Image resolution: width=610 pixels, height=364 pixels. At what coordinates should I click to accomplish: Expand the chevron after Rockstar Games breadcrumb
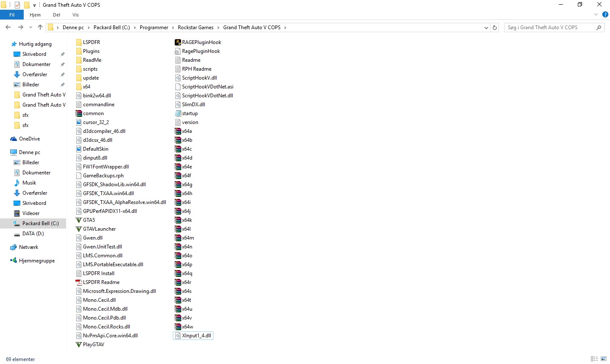pyautogui.click(x=219, y=28)
